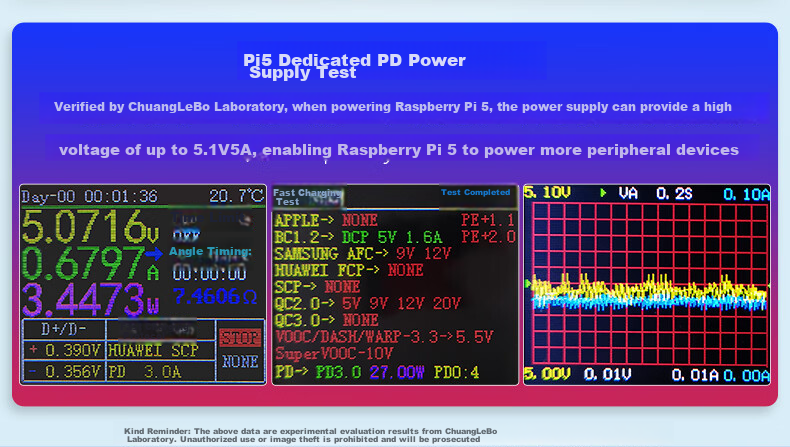Click the blue arrow beside the current reading
Image resolution: width=790 pixels, height=447 pixels.
pos(154,253)
